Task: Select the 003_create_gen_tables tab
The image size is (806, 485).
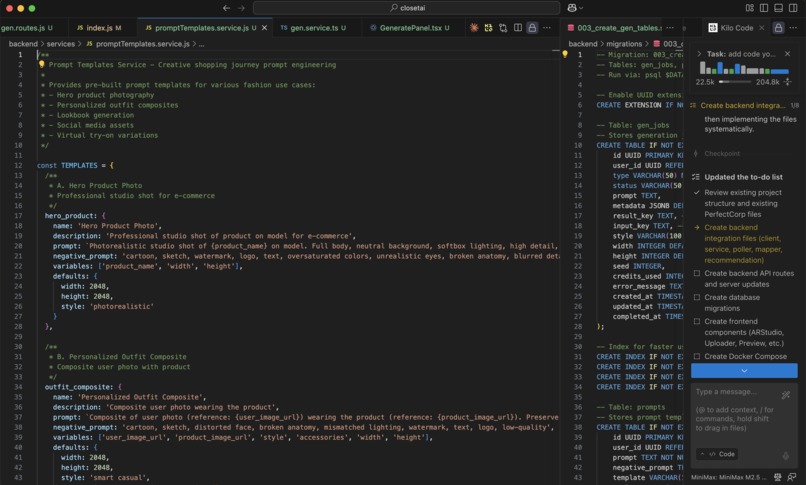Action: click(615, 28)
